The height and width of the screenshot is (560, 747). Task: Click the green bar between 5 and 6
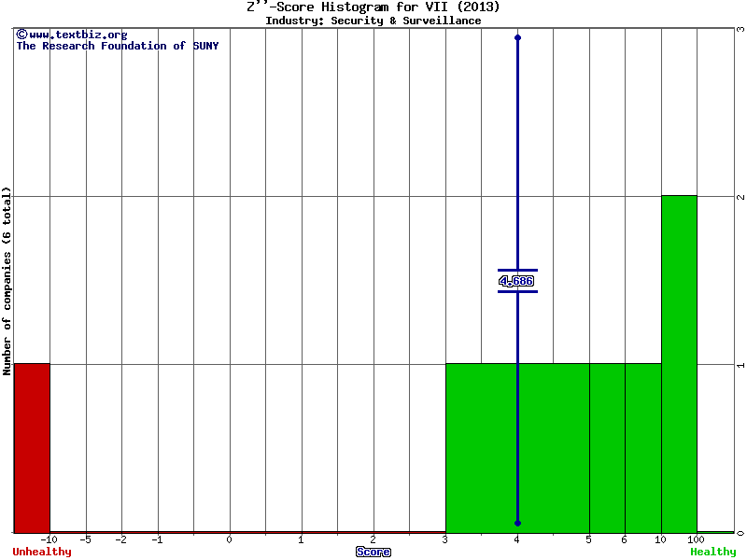[608, 448]
